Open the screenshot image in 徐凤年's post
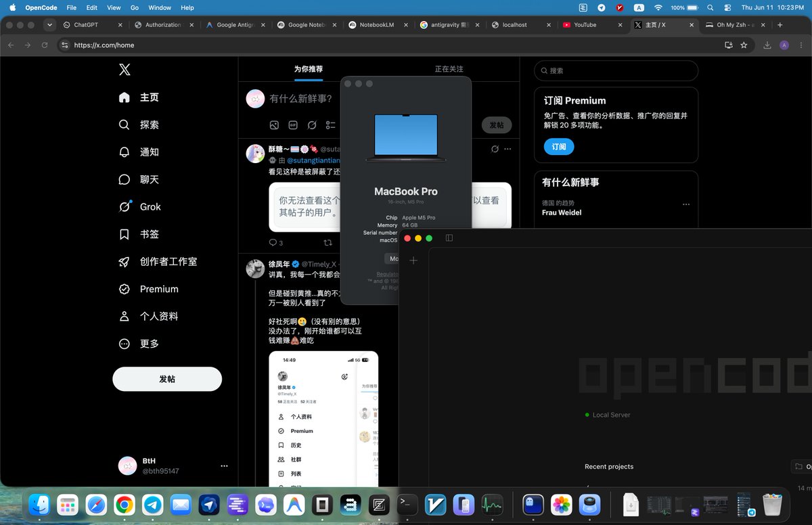Viewport: 812px width, 525px height. (x=323, y=419)
